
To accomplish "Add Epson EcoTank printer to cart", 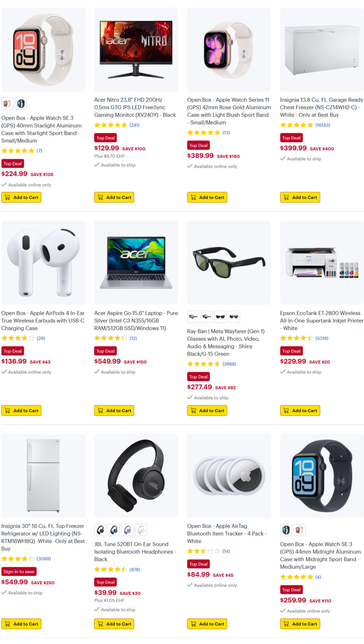I will pyautogui.click(x=300, y=410).
